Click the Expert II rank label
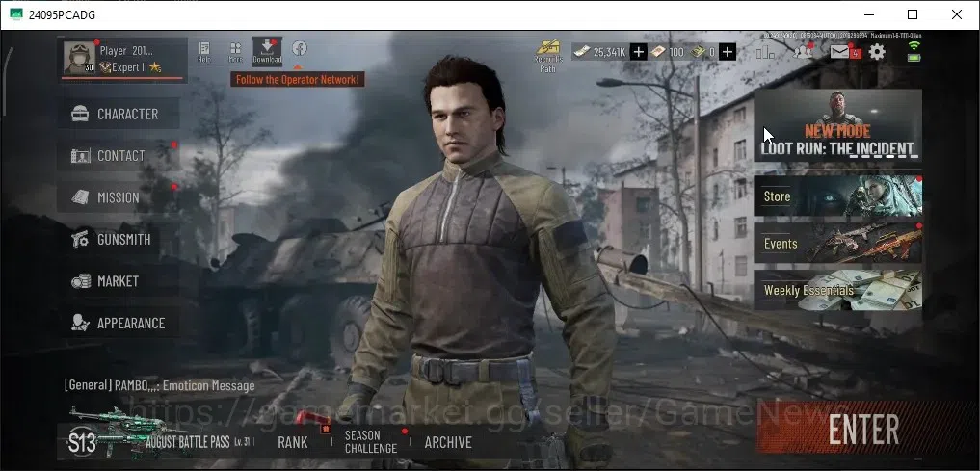 tap(130, 67)
